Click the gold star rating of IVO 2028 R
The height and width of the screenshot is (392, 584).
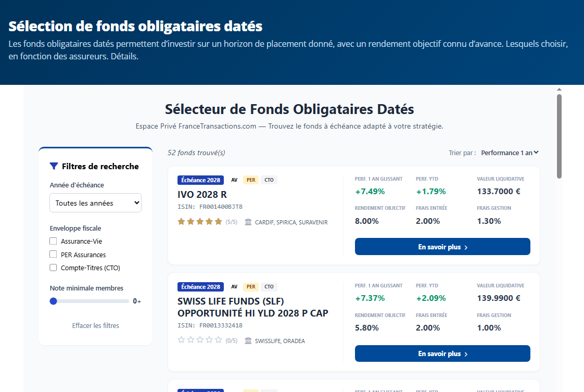[200, 222]
